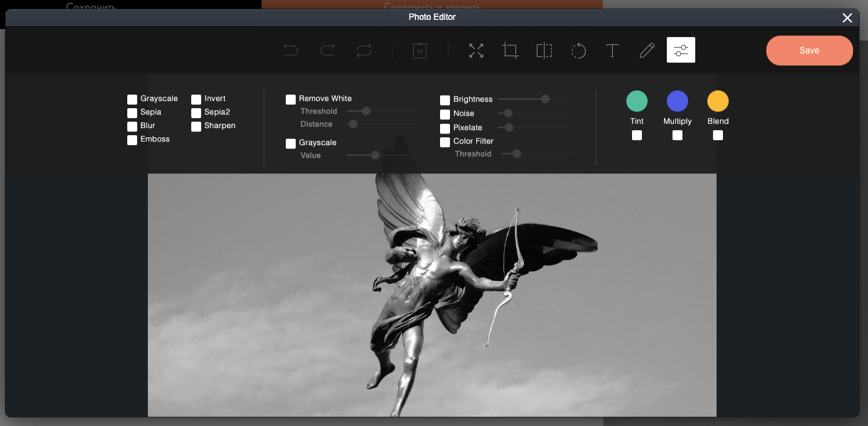Screen dimensions: 868x426
Task: Open the yellow Blend color picker
Action: pos(718,101)
